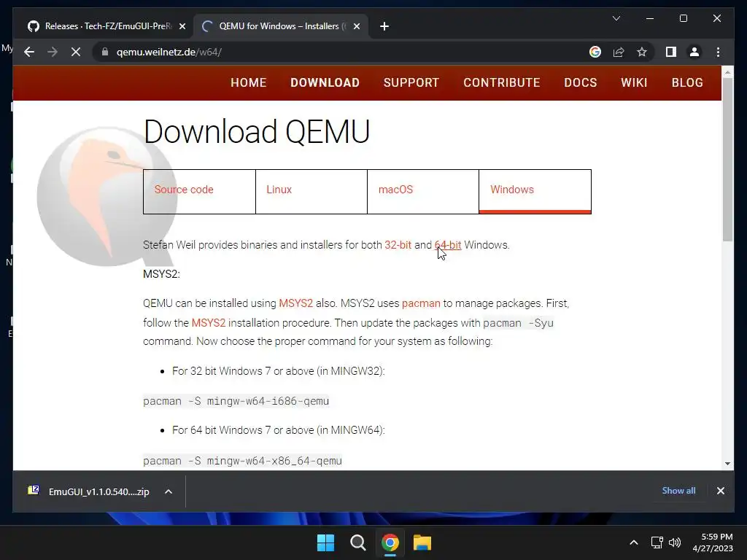This screenshot has width=747, height=560.
Task: Open Chrome three-dot menu
Action: click(718, 52)
